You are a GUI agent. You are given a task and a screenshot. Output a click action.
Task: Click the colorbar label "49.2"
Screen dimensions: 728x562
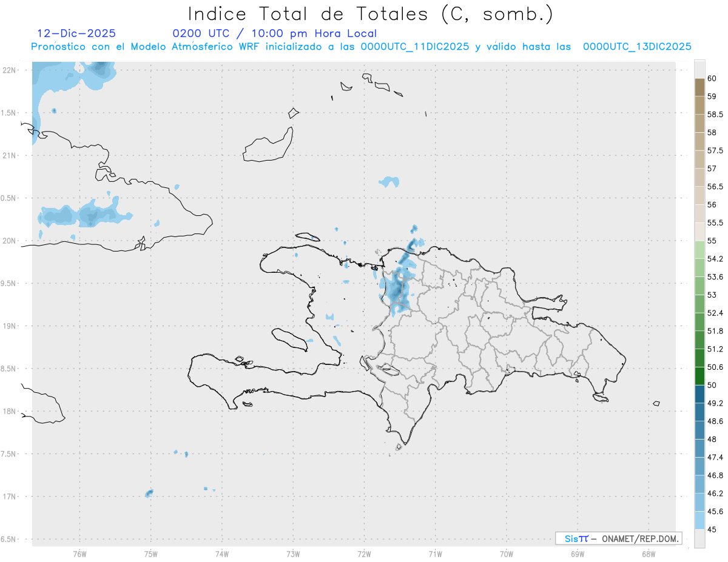coord(715,403)
